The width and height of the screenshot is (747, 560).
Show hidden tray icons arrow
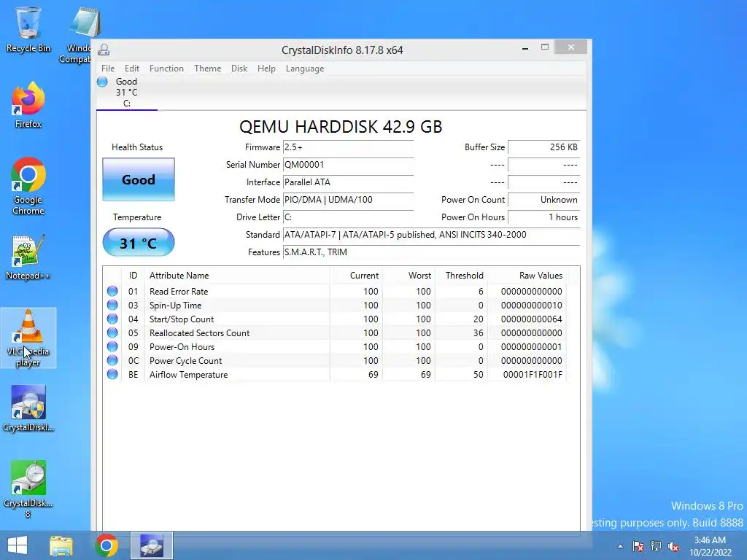coord(620,546)
